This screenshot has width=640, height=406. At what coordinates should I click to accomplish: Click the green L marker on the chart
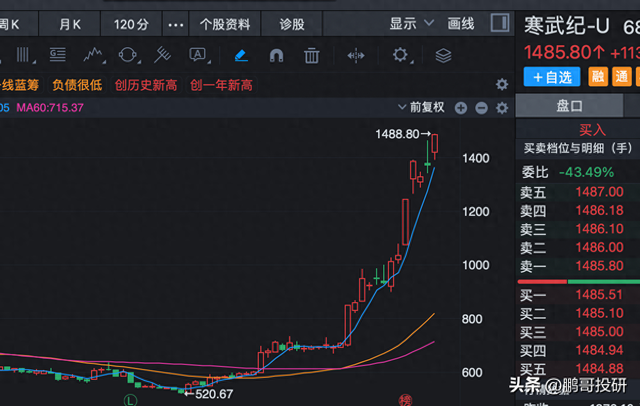coord(130,400)
